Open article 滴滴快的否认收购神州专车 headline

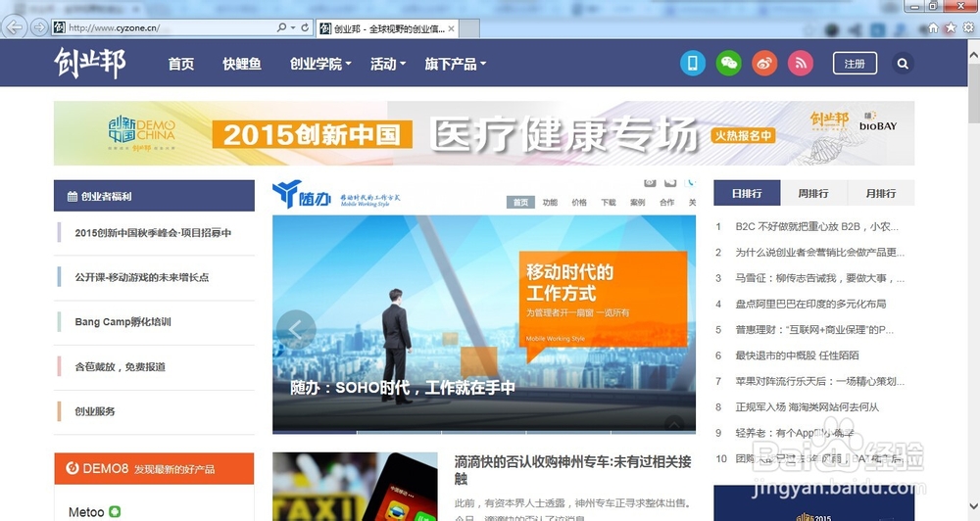572,470
